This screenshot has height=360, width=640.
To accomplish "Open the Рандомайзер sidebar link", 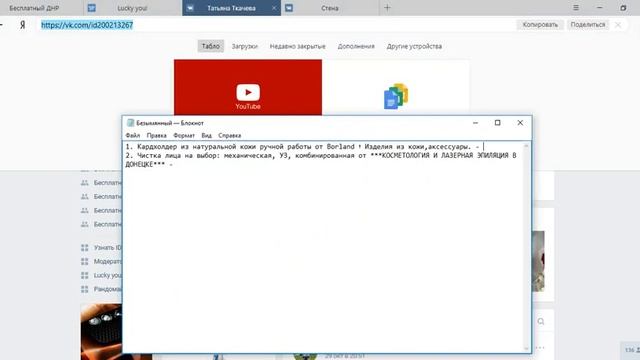I will [x=108, y=289].
